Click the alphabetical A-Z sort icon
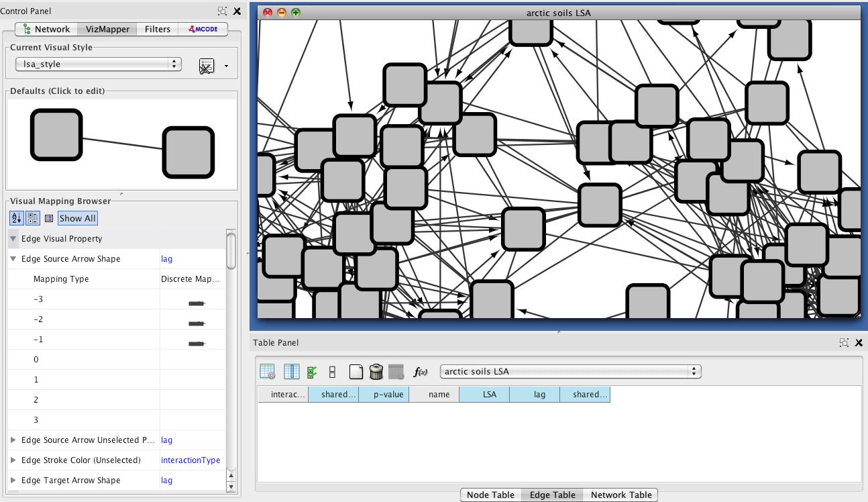Screen dimensions: 868x502 point(16,218)
